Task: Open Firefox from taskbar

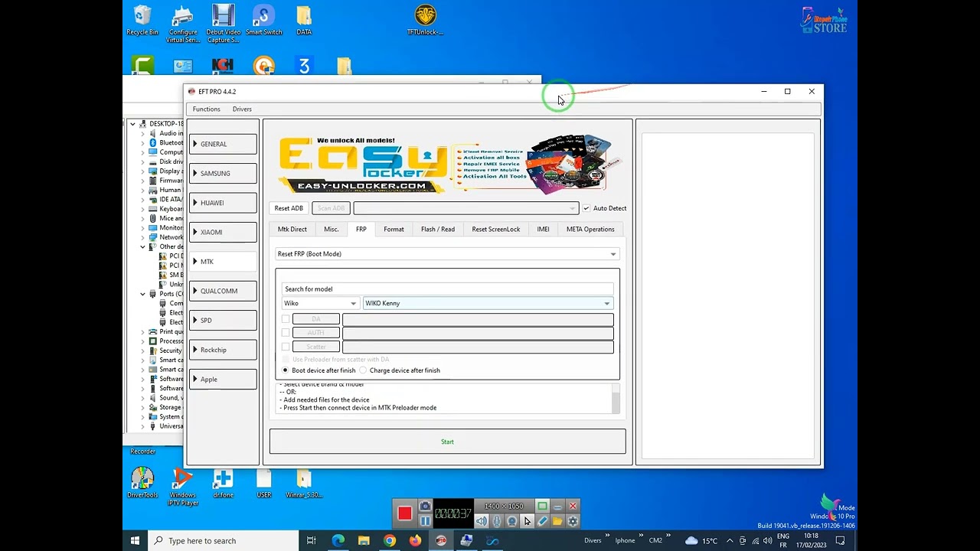Action: click(415, 540)
